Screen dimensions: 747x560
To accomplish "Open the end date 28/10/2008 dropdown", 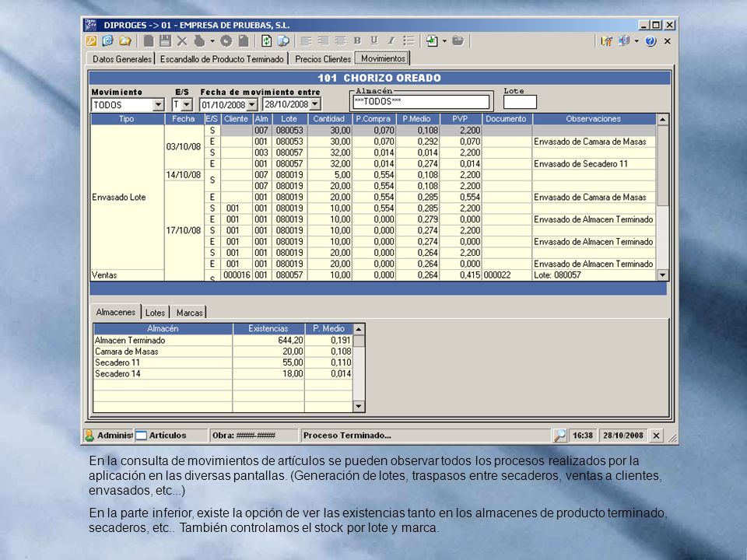I will point(315,105).
